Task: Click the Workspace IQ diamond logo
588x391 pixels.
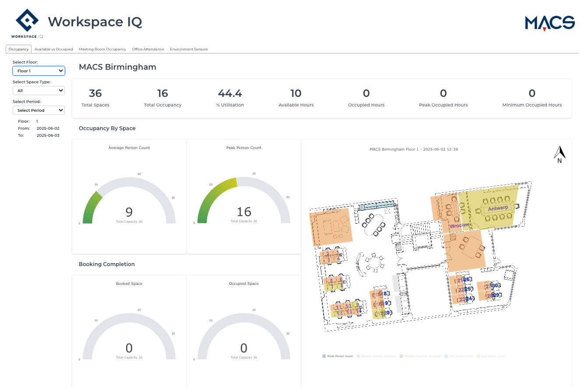Action: (27, 21)
